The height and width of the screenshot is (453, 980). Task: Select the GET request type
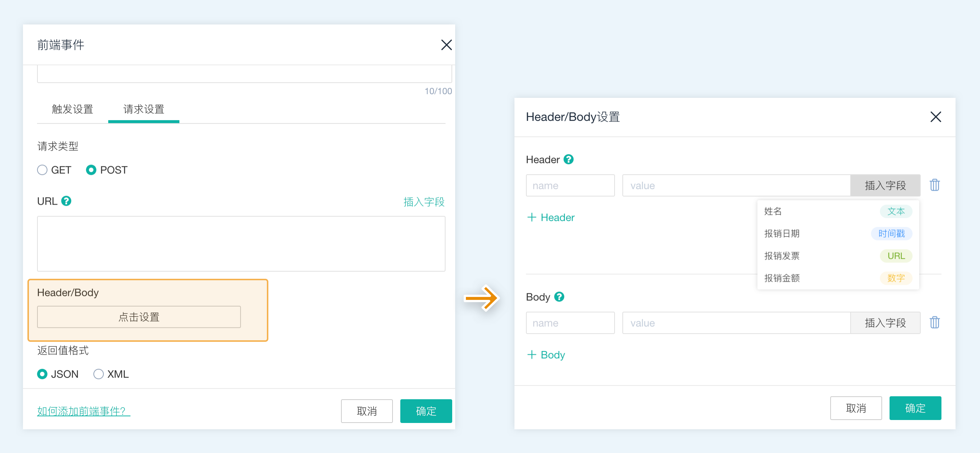tap(42, 170)
